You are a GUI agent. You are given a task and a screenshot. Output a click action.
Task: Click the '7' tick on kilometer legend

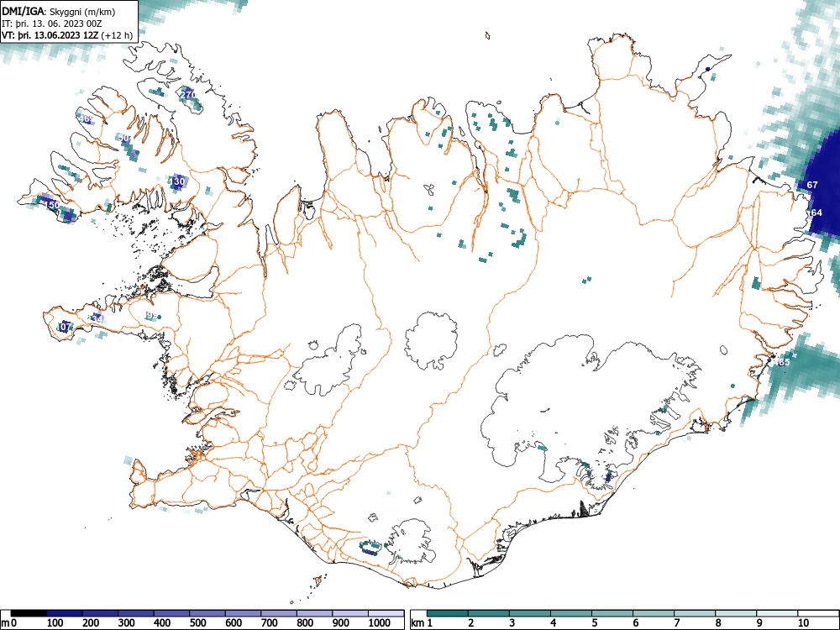click(x=677, y=623)
